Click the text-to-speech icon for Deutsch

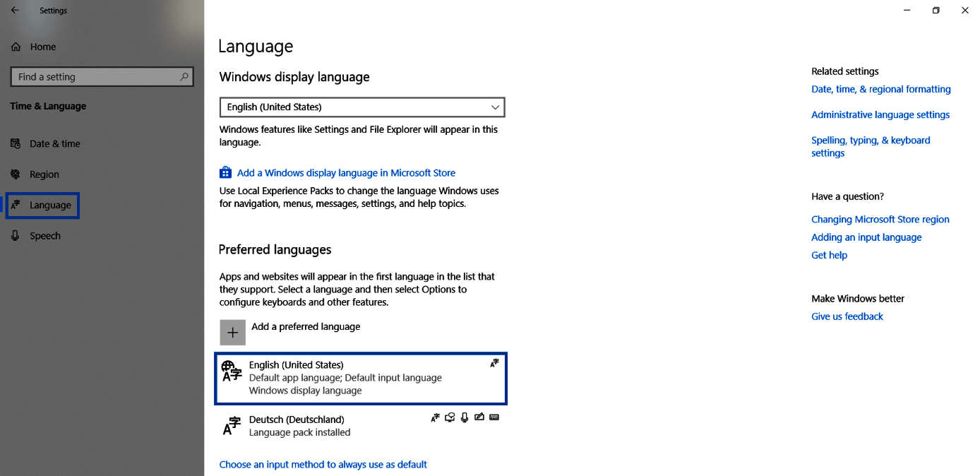450,417
